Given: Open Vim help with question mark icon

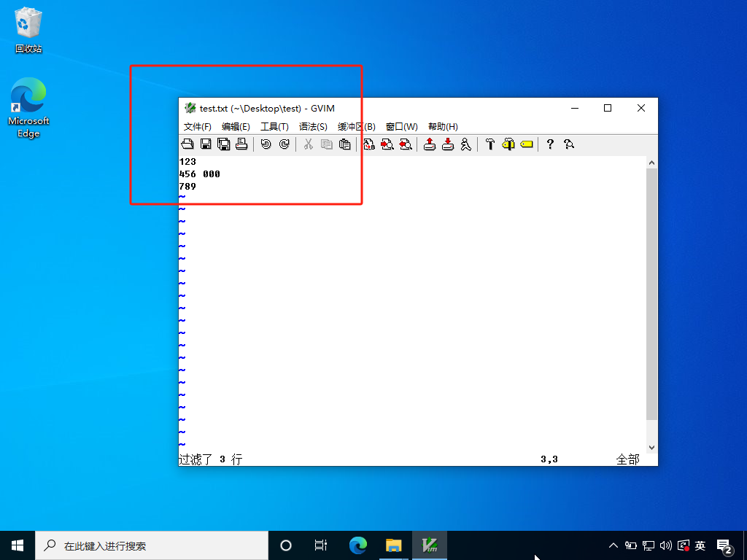Looking at the screenshot, I should pos(550,144).
